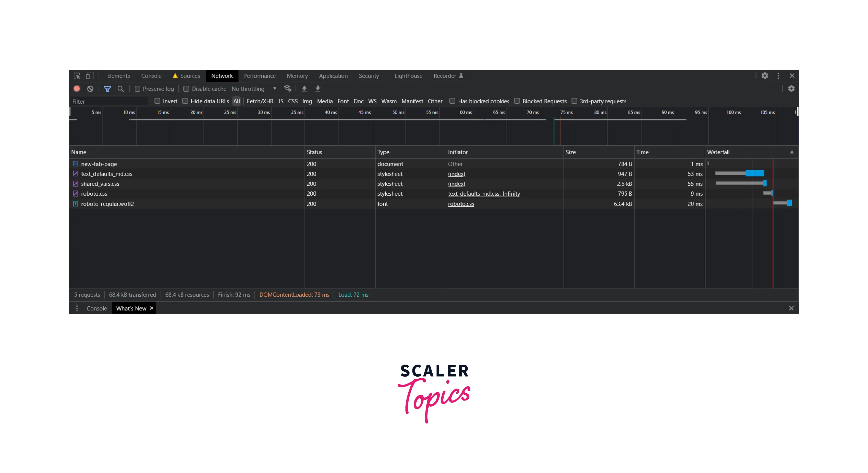
Task: Filter requests by Img type
Action: pyautogui.click(x=307, y=101)
